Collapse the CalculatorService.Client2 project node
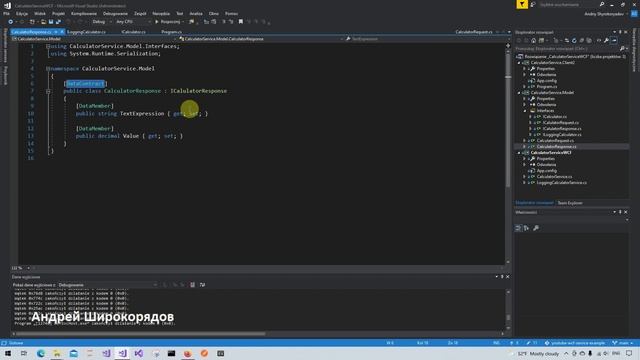 (519, 63)
